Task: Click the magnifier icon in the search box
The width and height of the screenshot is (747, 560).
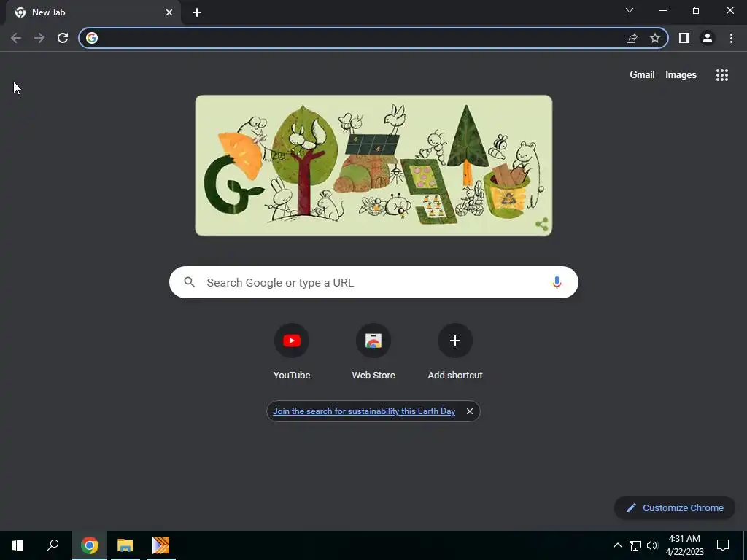Action: point(189,282)
